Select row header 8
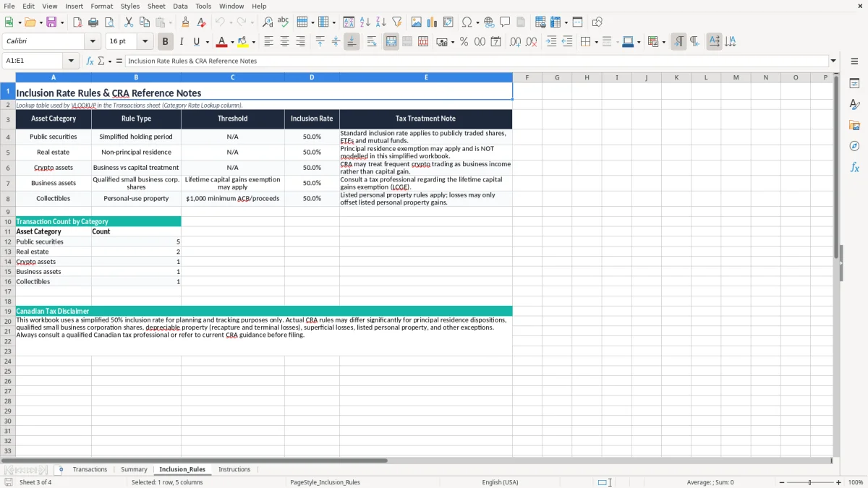The width and height of the screenshot is (868, 488). (8, 199)
